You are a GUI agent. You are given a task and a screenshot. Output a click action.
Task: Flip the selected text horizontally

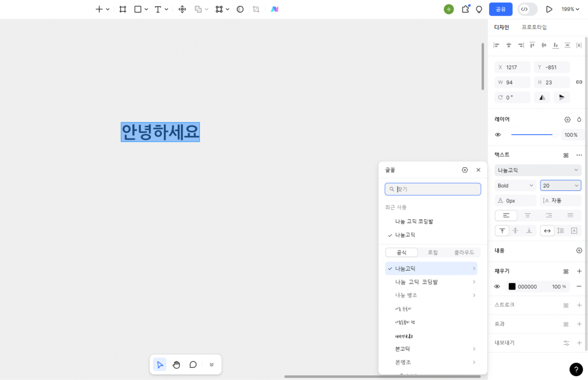coord(542,97)
